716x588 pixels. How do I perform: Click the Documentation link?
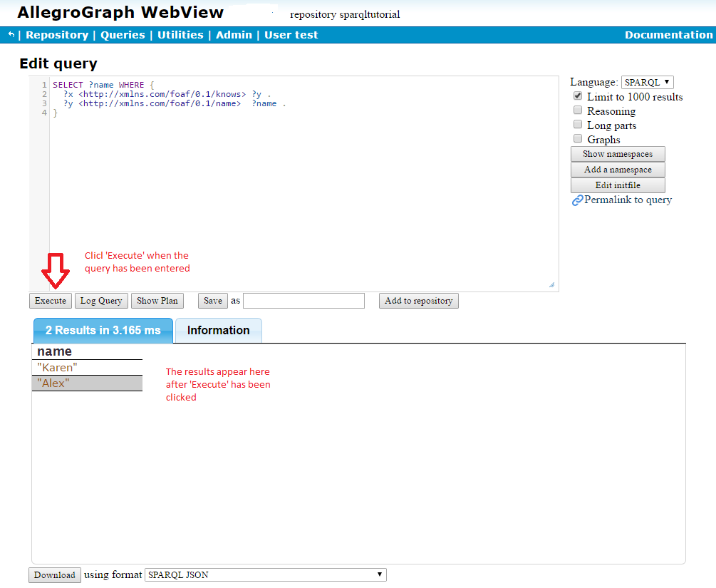click(668, 34)
